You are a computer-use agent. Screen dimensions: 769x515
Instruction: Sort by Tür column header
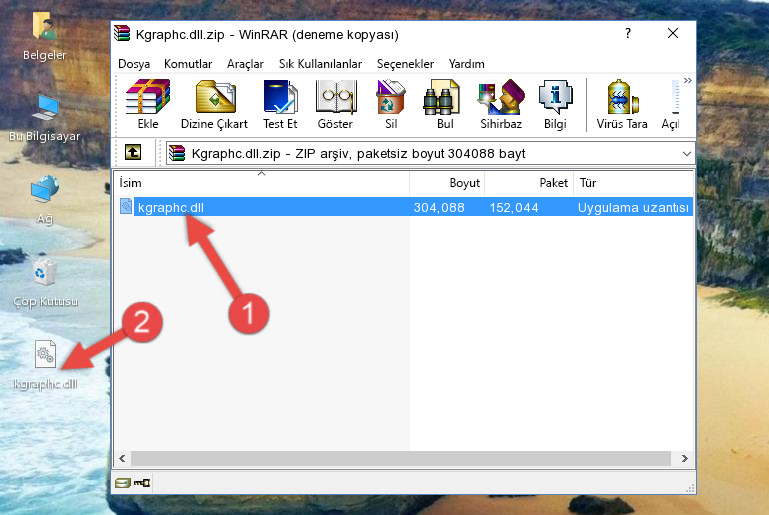coord(633,182)
